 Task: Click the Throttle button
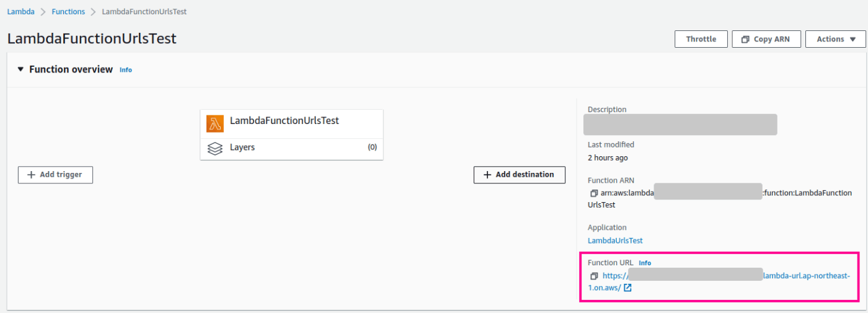coord(701,39)
